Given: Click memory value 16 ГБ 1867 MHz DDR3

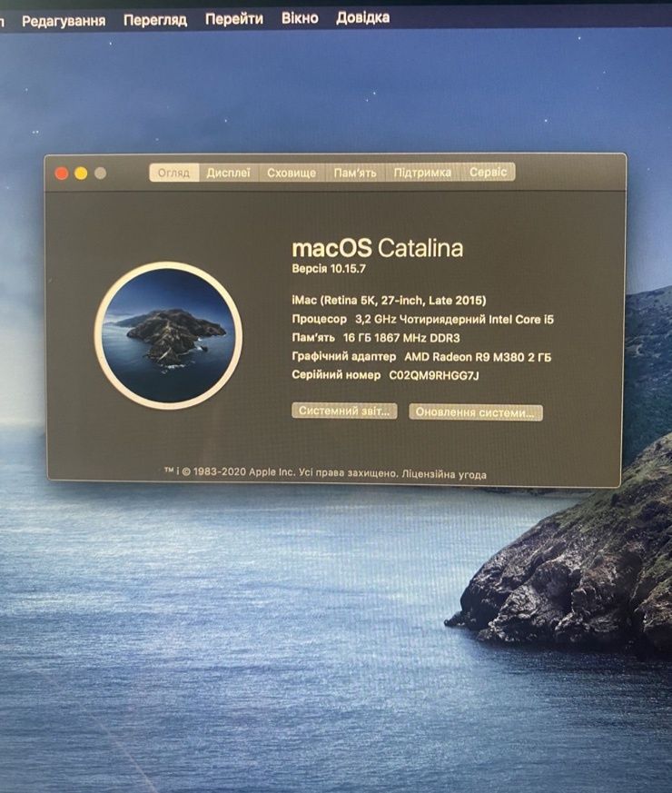Looking at the screenshot, I should 401,338.
